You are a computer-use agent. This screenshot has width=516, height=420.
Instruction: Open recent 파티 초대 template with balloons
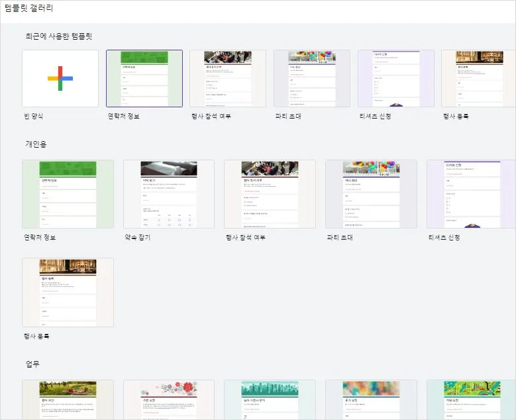tap(312, 78)
